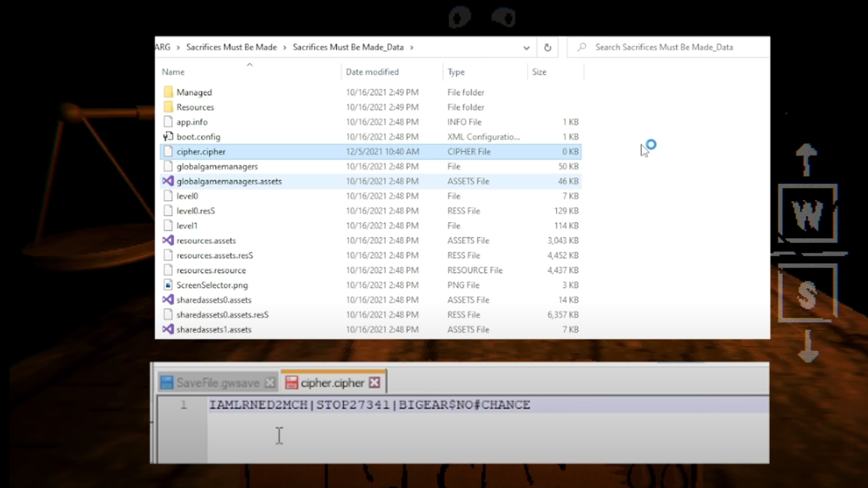The height and width of the screenshot is (488, 868).
Task: Sort by the Date modified column
Action: tap(372, 72)
